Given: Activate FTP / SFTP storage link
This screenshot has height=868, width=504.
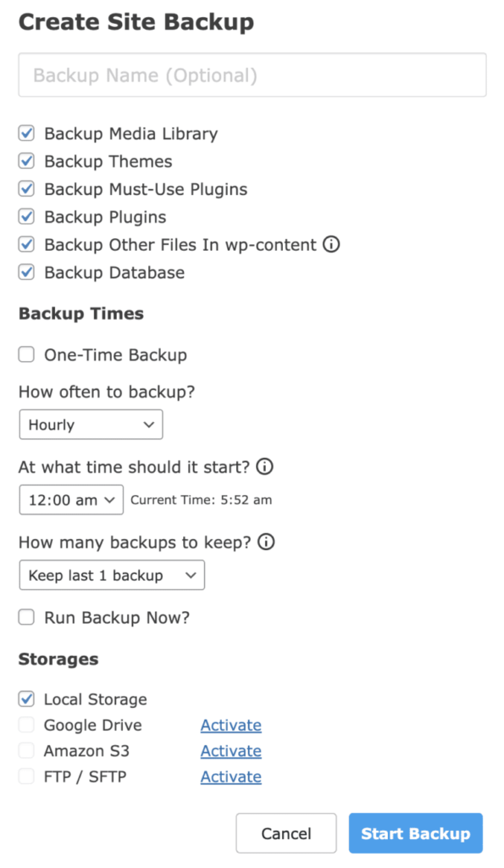Looking at the screenshot, I should [230, 776].
